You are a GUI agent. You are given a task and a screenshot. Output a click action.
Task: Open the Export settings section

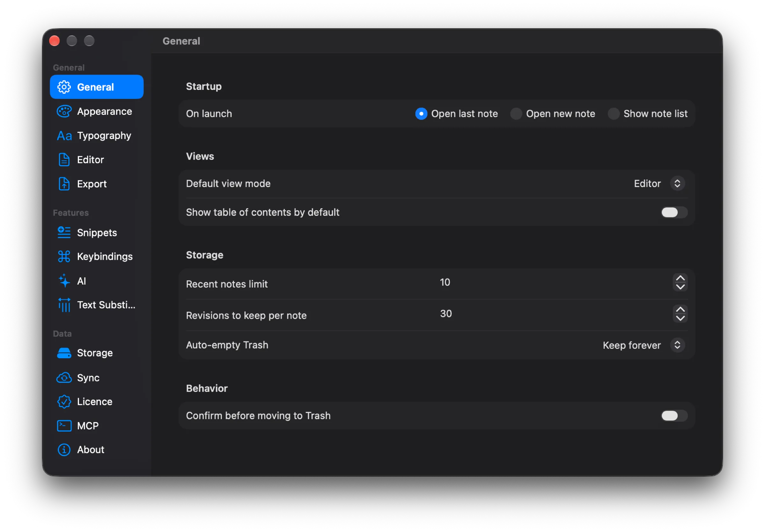point(97,184)
